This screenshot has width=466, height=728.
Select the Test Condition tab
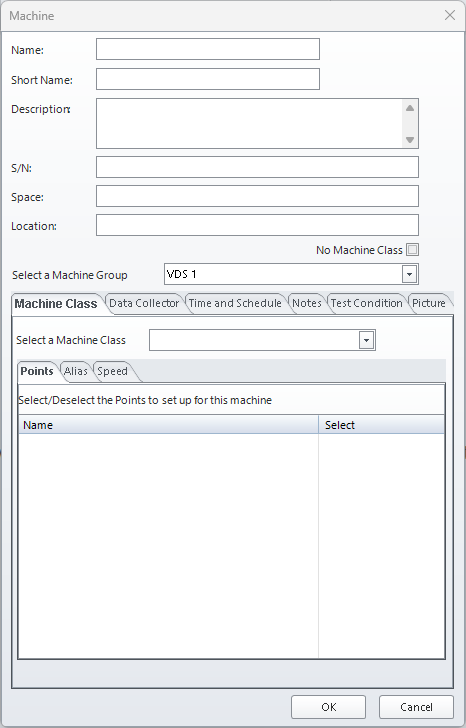[366, 303]
